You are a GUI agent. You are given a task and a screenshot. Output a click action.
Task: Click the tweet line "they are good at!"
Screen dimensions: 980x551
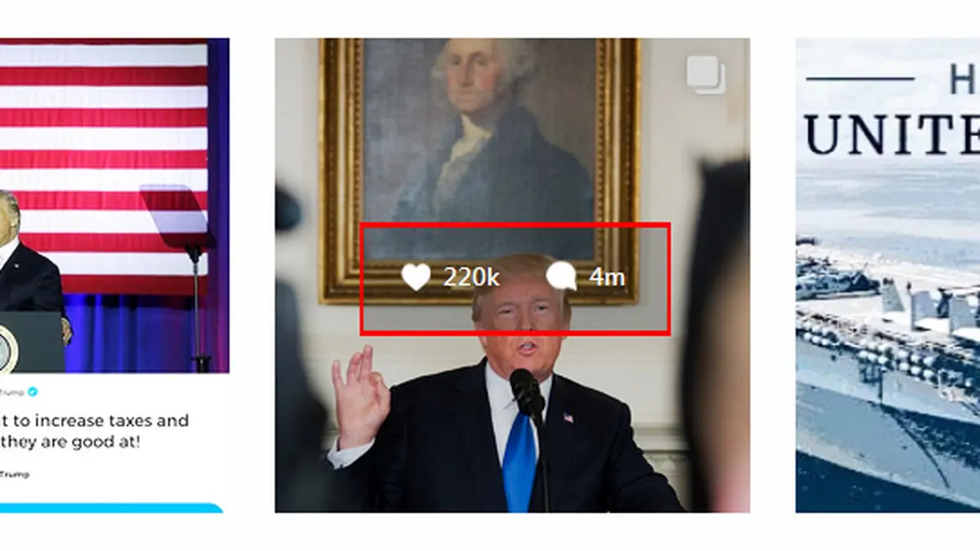pyautogui.click(x=68, y=442)
